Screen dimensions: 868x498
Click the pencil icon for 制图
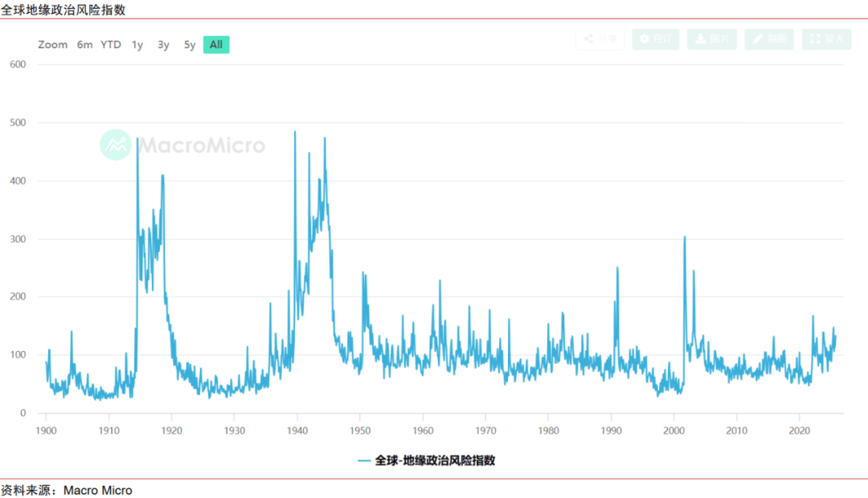pos(757,39)
